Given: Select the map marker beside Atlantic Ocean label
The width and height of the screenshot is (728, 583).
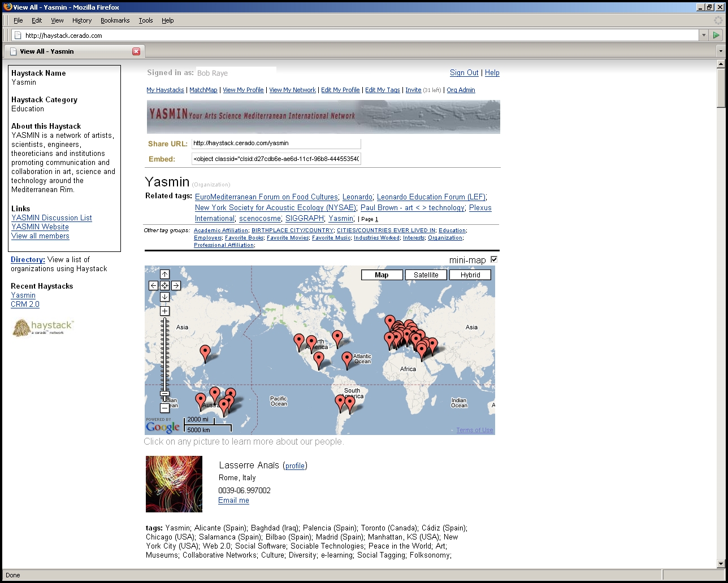Looking at the screenshot, I should pos(347,360).
